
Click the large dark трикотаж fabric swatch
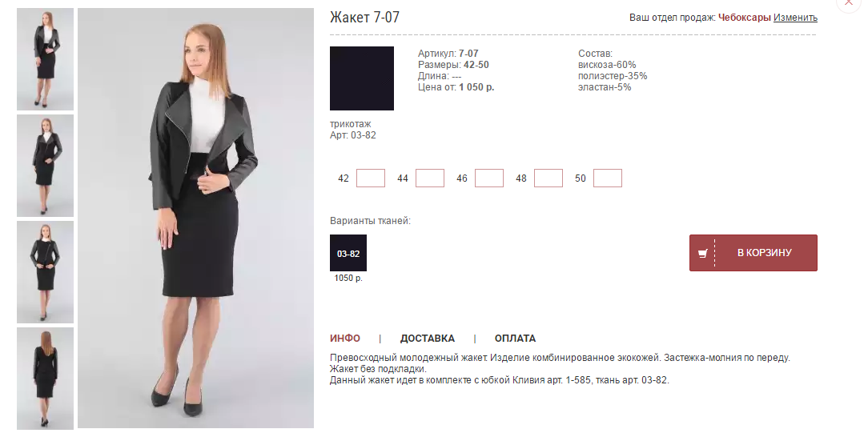[362, 78]
